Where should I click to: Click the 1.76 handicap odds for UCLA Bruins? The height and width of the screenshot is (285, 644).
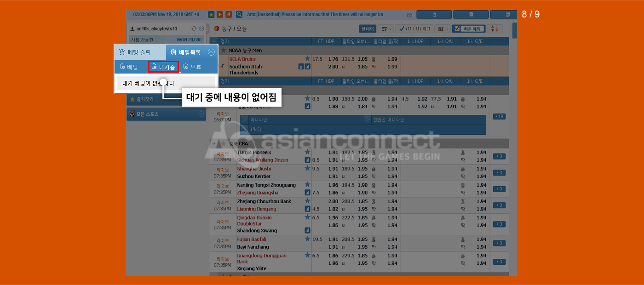tap(333, 59)
